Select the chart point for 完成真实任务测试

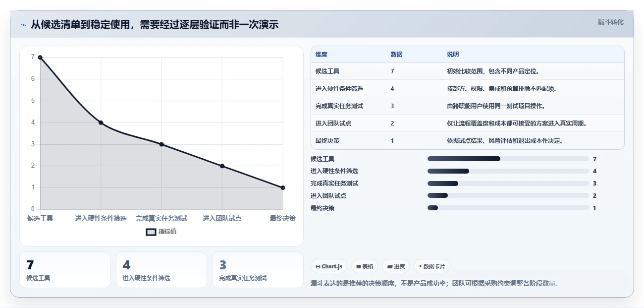[161, 144]
